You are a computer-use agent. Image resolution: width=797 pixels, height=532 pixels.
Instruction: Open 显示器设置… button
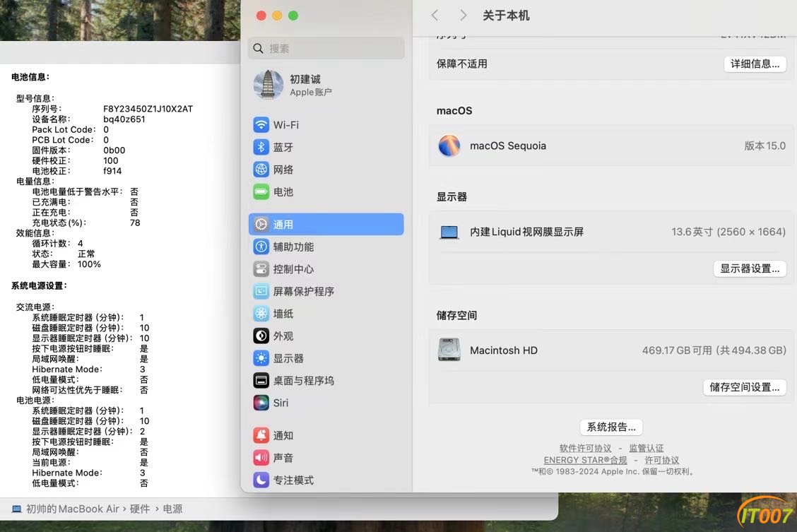tap(750, 268)
